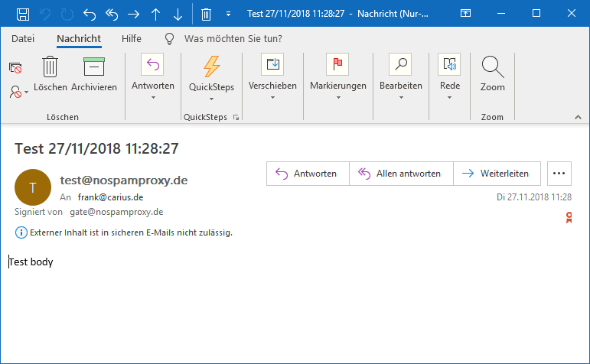
Task: Expand the Verschieben dropdown arrow
Action: click(x=272, y=97)
